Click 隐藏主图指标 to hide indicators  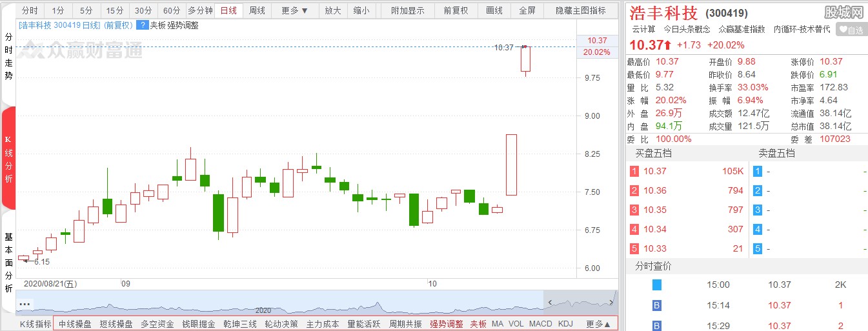coord(581,10)
